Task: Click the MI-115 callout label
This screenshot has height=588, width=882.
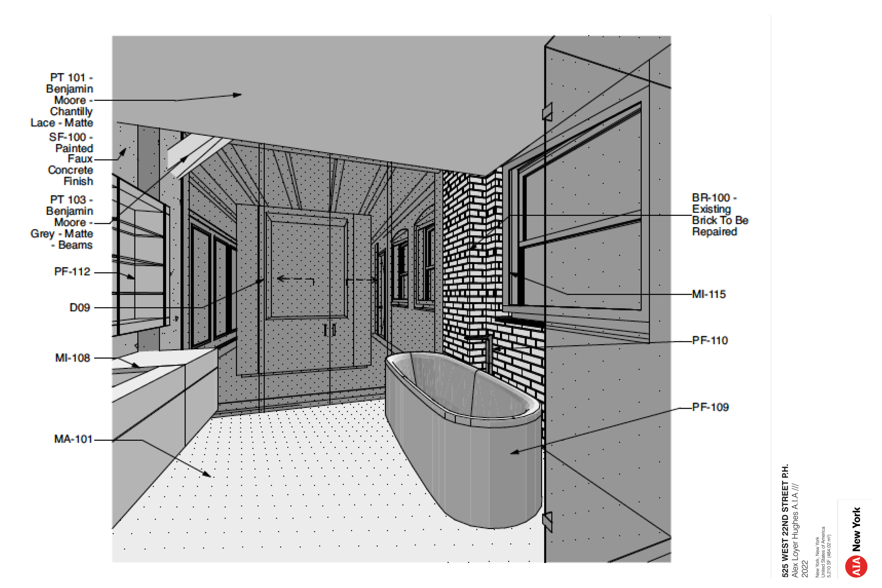Action: [x=709, y=294]
